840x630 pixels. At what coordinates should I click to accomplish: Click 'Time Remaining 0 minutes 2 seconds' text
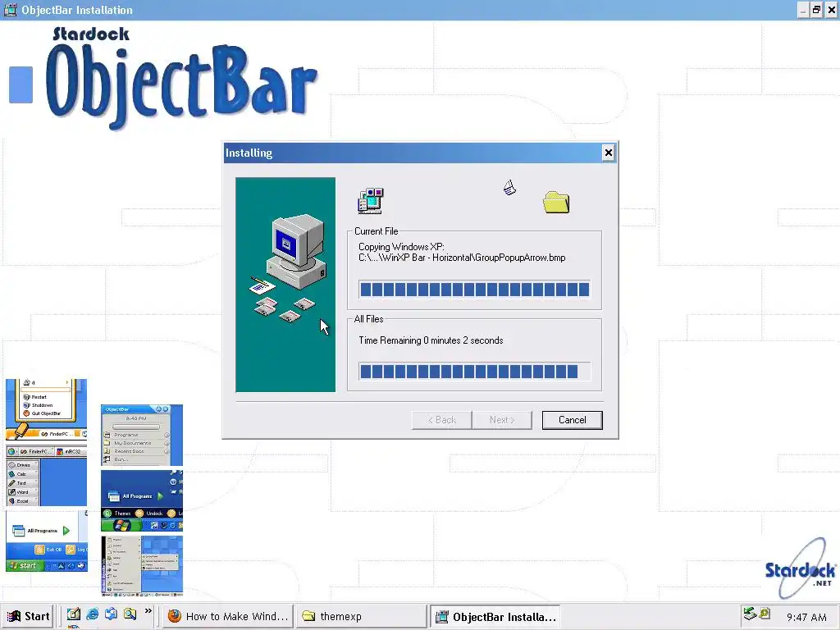(x=431, y=340)
